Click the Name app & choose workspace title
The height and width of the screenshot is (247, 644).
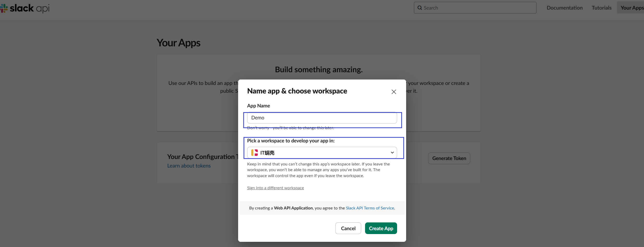[297, 91]
